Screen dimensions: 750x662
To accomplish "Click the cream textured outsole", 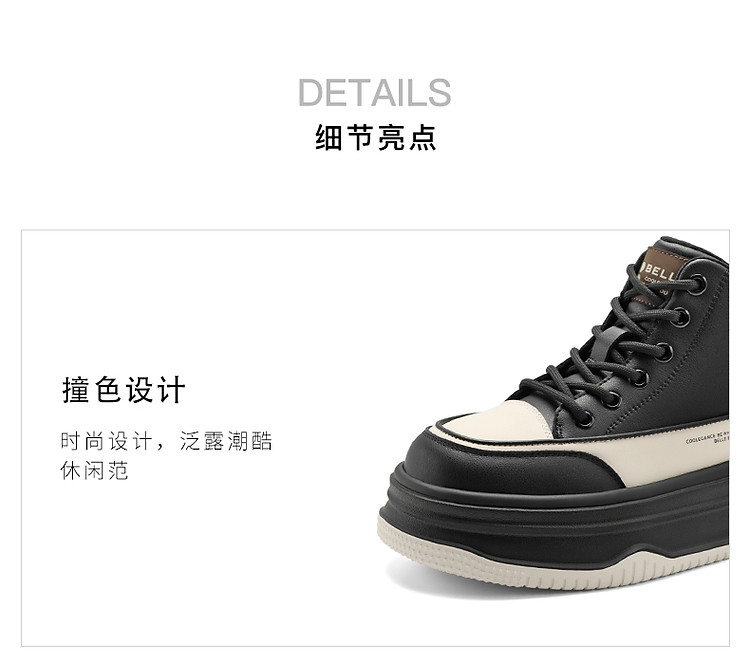I will pos(550,564).
